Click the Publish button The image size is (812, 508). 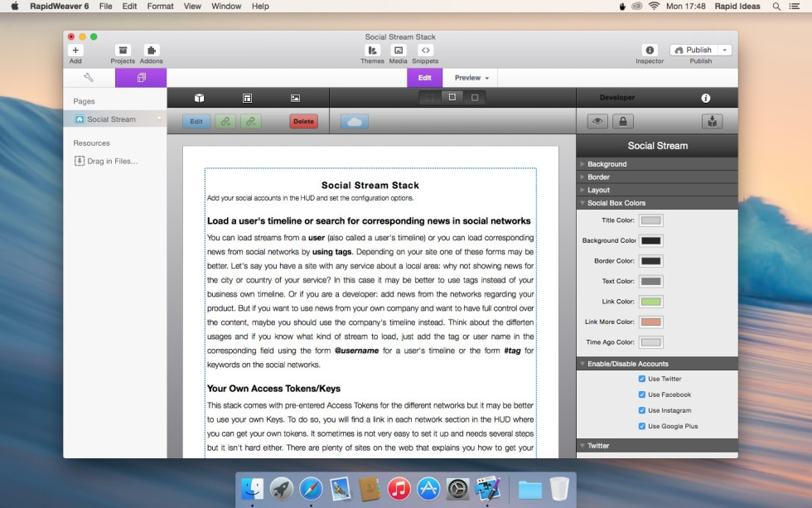694,50
